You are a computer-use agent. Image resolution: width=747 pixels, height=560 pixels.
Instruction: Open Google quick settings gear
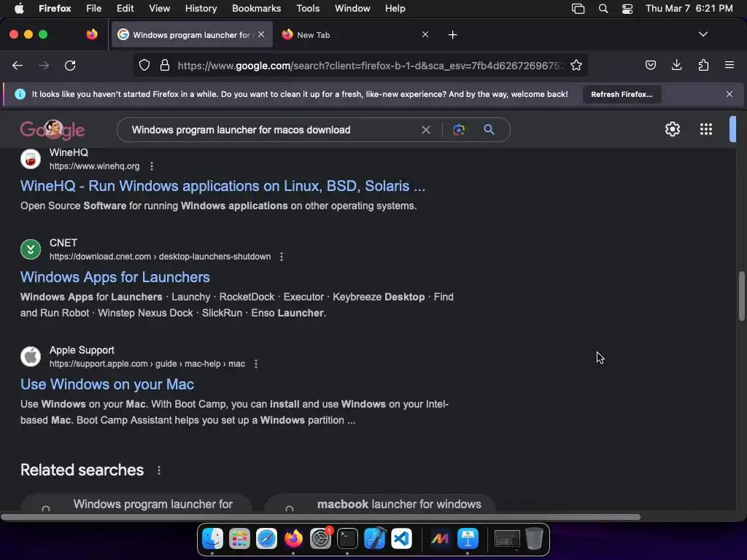point(672,129)
